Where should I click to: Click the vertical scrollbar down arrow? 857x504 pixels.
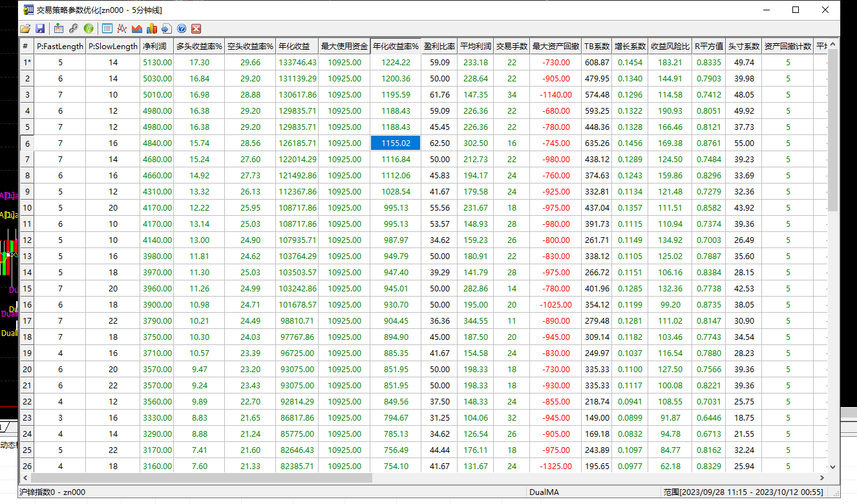pos(832,467)
